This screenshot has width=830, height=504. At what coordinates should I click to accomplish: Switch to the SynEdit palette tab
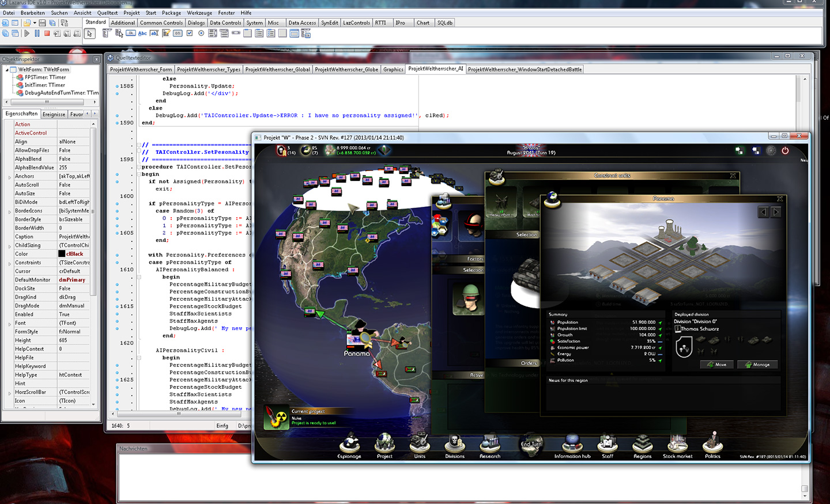pyautogui.click(x=330, y=23)
